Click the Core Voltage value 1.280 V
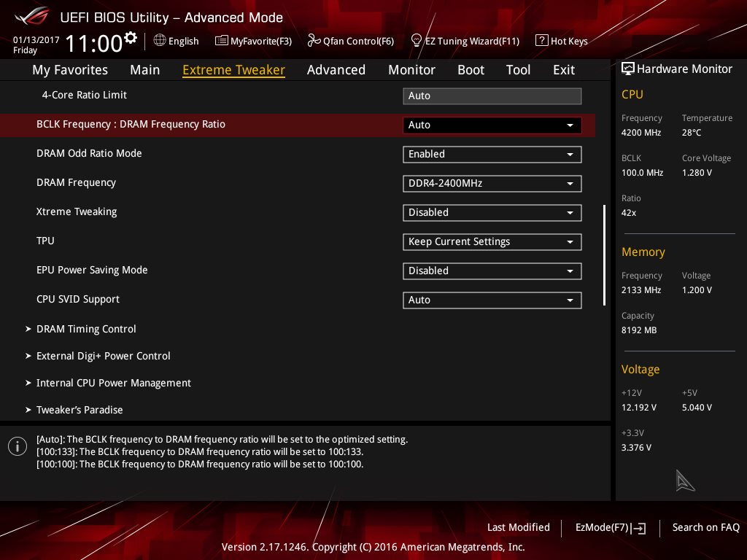747x560 pixels. coord(697,173)
